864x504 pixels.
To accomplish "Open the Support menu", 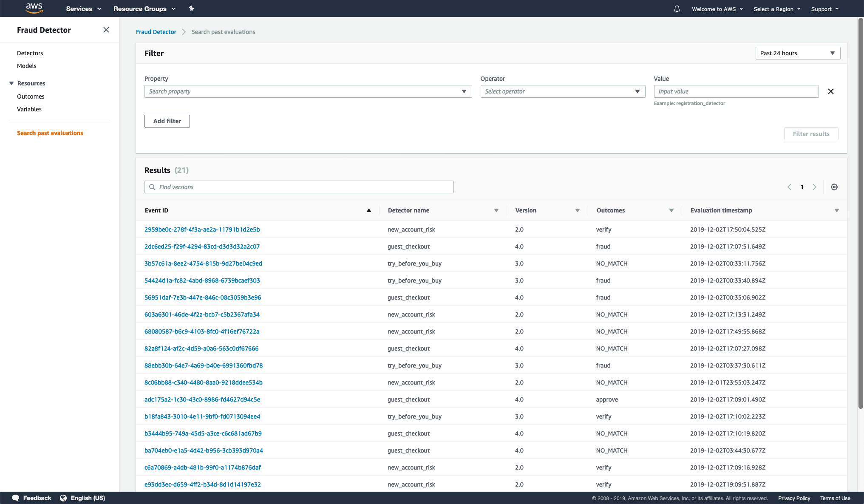I will [x=825, y=9].
